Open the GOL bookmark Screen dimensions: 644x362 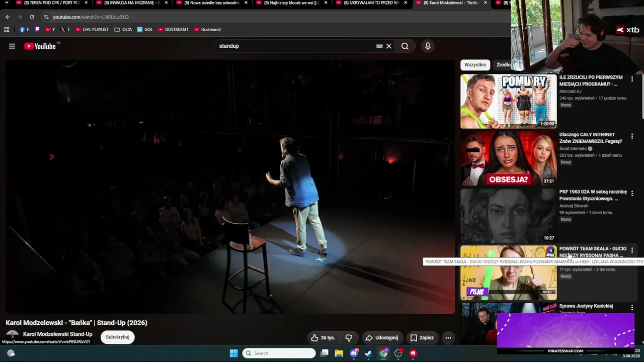[145, 30]
